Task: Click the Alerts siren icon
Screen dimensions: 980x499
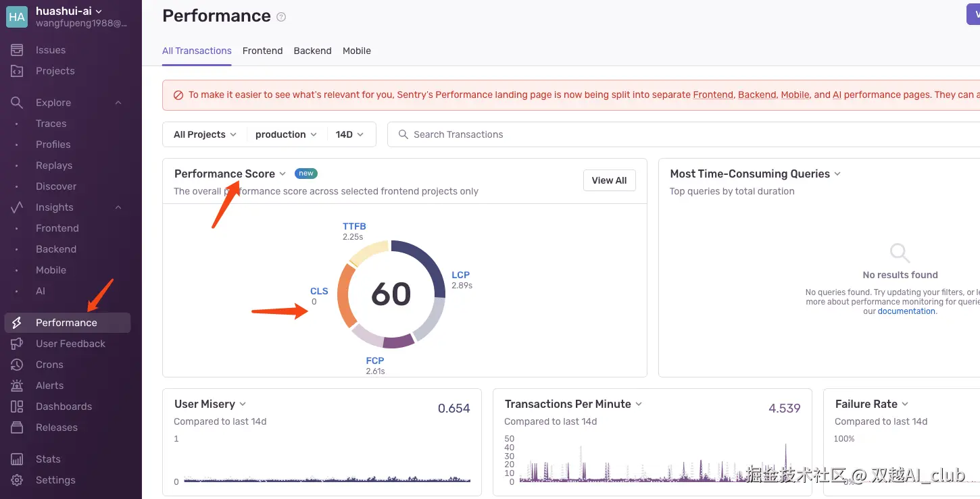Action: coord(17,386)
